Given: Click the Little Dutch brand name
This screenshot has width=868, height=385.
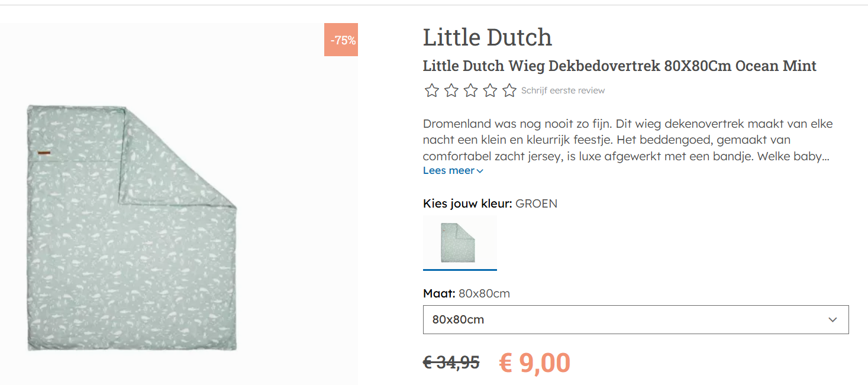Looking at the screenshot, I should [x=487, y=37].
